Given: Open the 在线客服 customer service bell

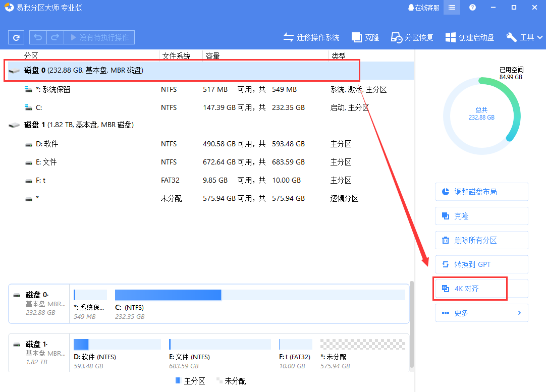Looking at the screenshot, I should tap(423, 8).
